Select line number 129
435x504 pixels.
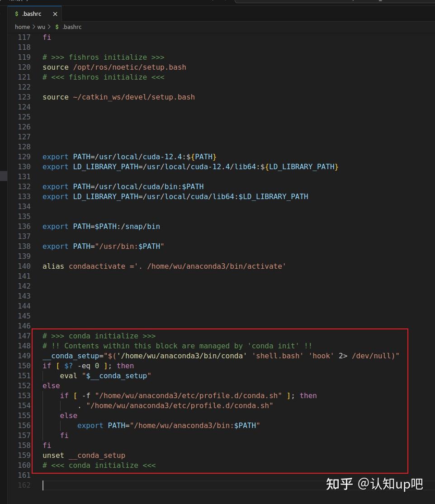coord(24,157)
